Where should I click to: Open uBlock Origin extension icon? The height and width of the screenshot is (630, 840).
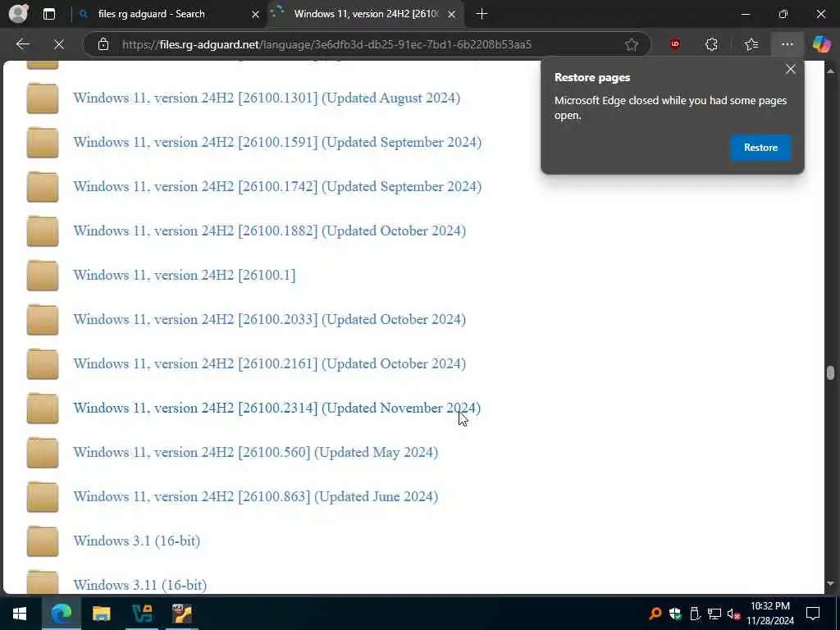click(675, 44)
